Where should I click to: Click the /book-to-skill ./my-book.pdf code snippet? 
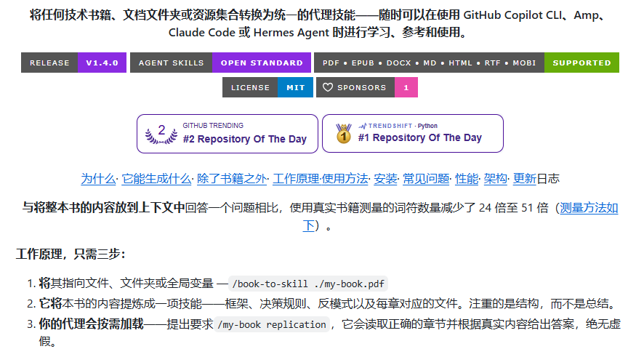pyautogui.click(x=308, y=284)
